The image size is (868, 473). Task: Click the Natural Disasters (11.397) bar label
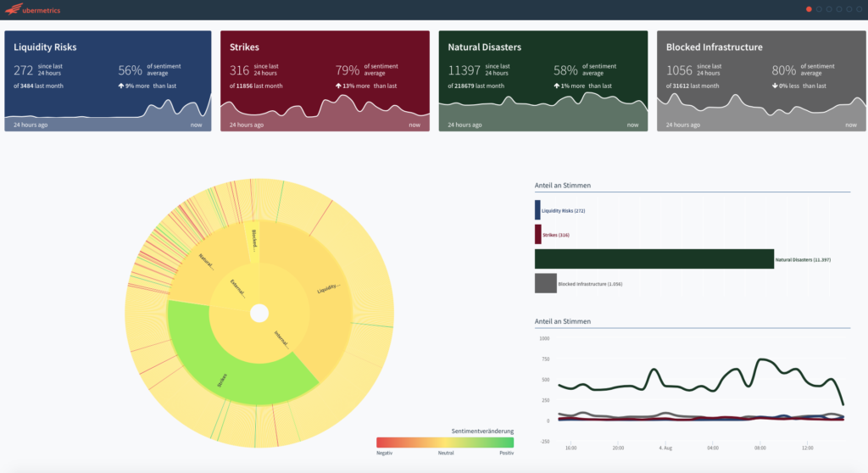pos(803,259)
